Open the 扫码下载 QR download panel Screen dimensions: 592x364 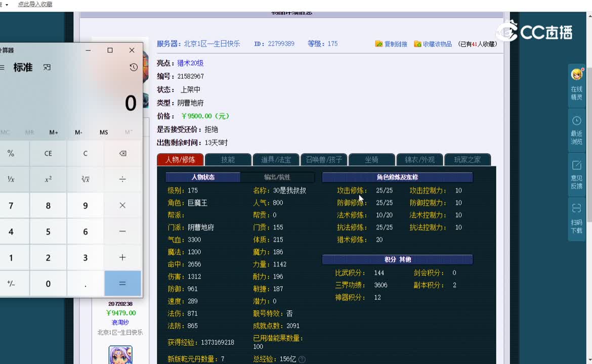pyautogui.click(x=577, y=215)
